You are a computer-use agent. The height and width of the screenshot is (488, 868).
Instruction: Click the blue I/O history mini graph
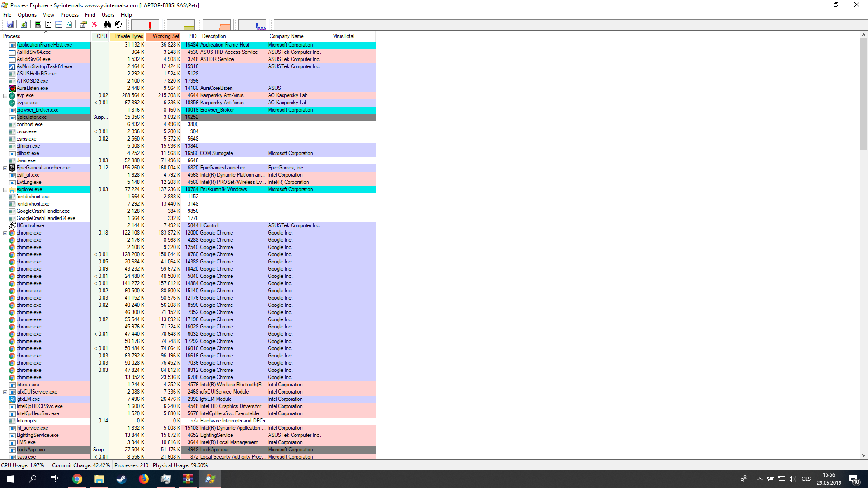pos(252,25)
